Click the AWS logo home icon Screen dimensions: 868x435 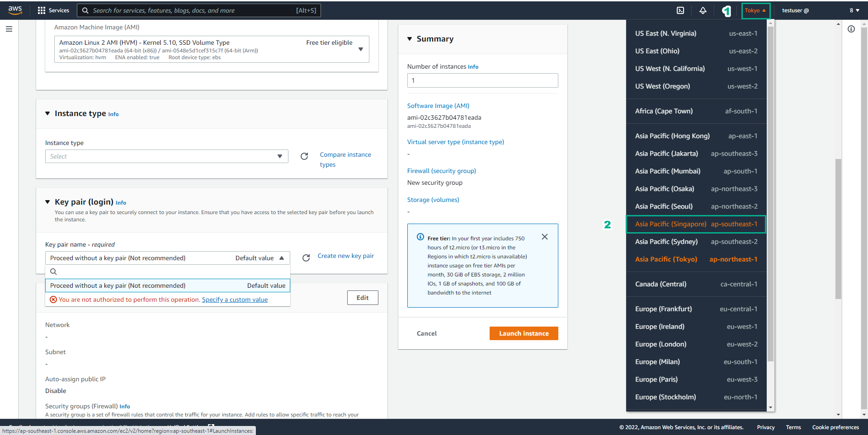point(15,10)
